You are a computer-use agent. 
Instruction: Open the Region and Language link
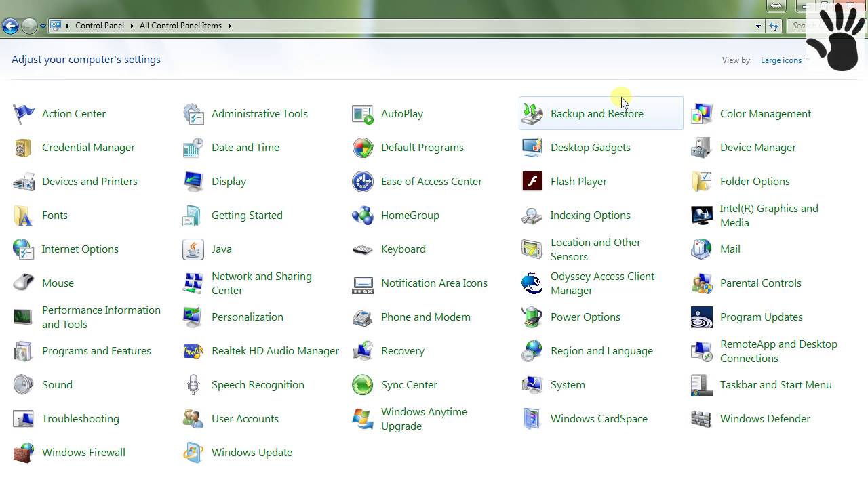tap(601, 351)
